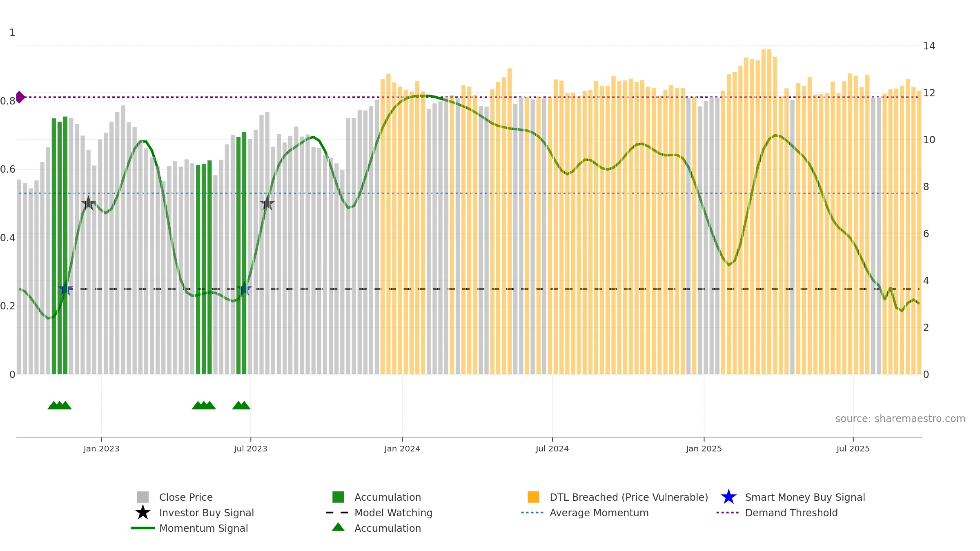Toggle Close Price series in legend
Image resolution: width=980 pixels, height=551 pixels.
[x=186, y=497]
